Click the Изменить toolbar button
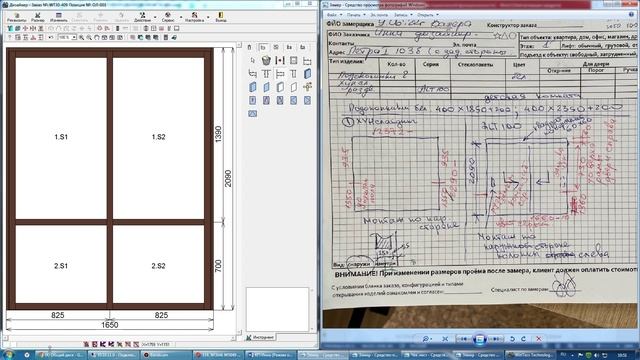Screen dimensions: 640x360 [58, 17]
